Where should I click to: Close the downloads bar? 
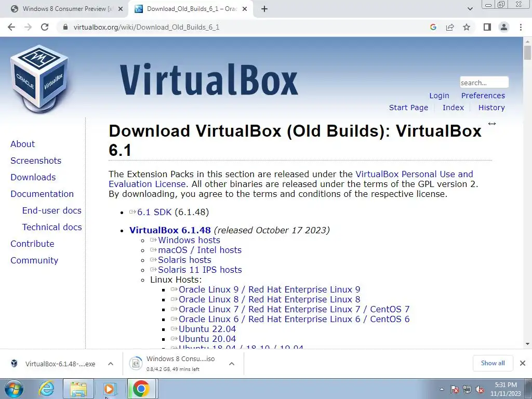pos(523,363)
